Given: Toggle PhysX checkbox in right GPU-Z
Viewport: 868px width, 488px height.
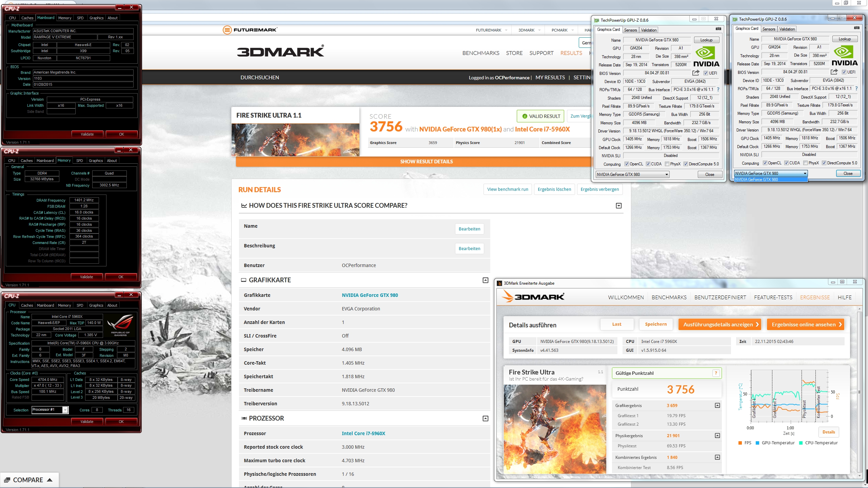Looking at the screenshot, I should pos(805,163).
